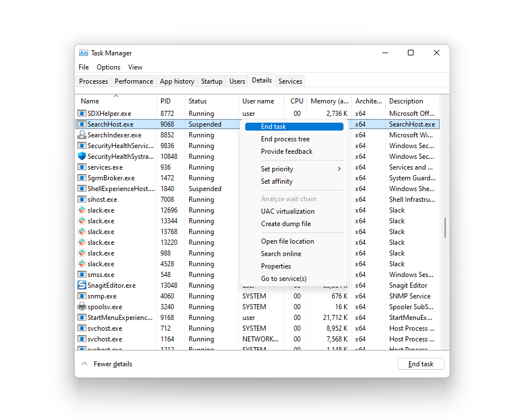Click the SNMP Service description
Viewport: 522px width, 420px height.
click(410, 296)
